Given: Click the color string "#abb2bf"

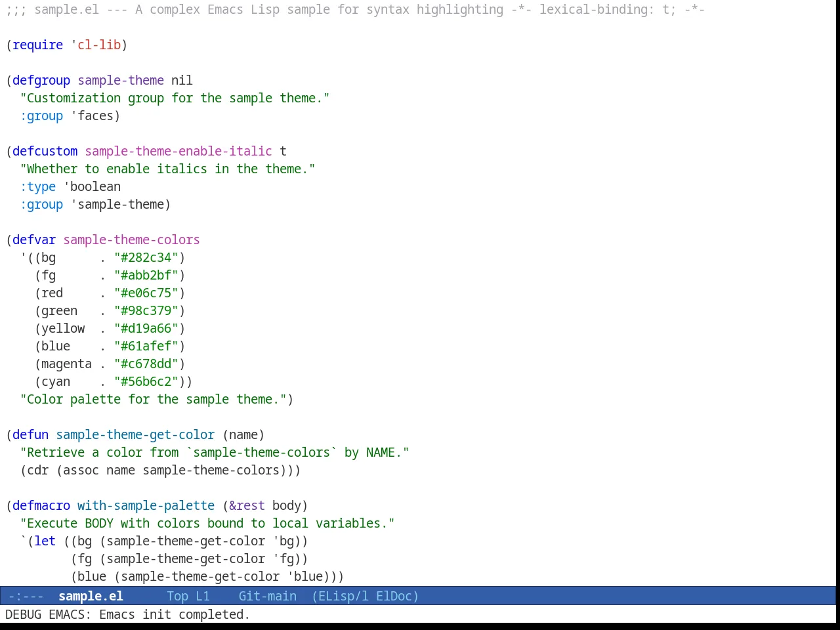Looking at the screenshot, I should tap(146, 275).
